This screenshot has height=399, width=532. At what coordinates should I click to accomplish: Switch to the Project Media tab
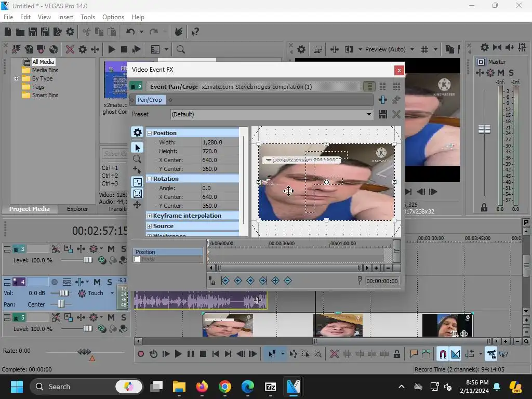29,209
